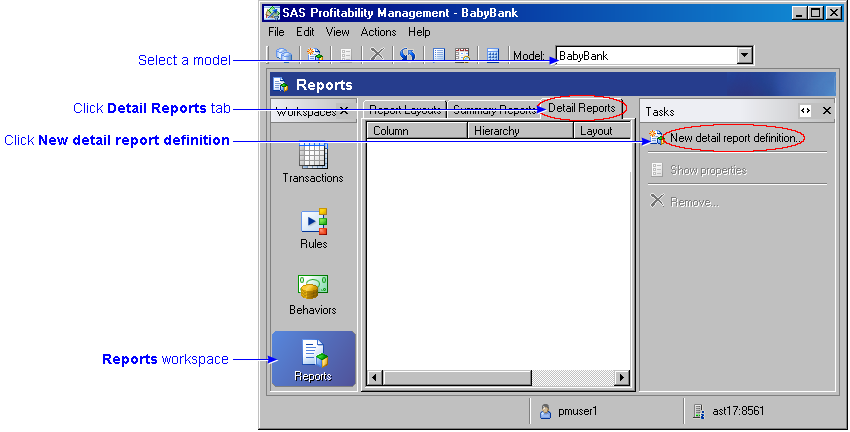This screenshot has height=432, width=850.
Task: Click Show properties task
Action: pos(708,170)
